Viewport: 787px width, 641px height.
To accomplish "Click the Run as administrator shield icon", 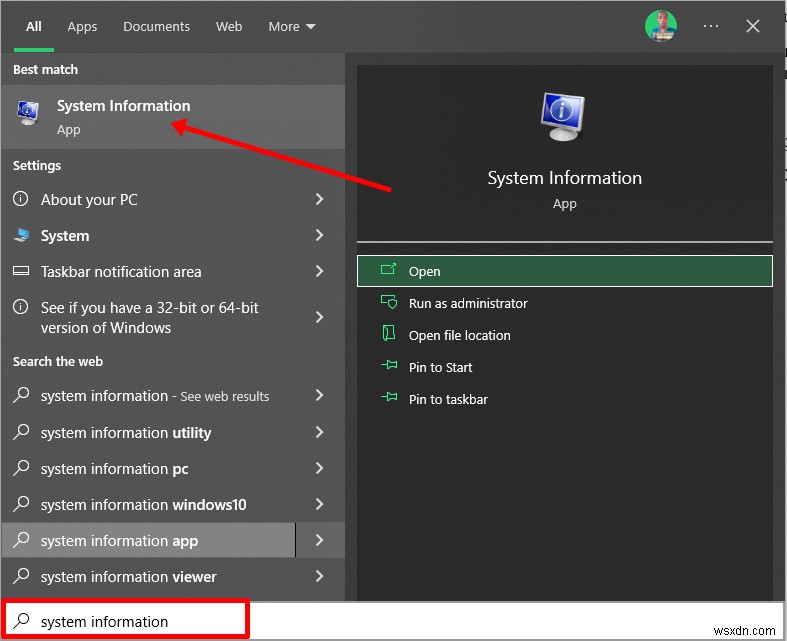I will coord(389,302).
